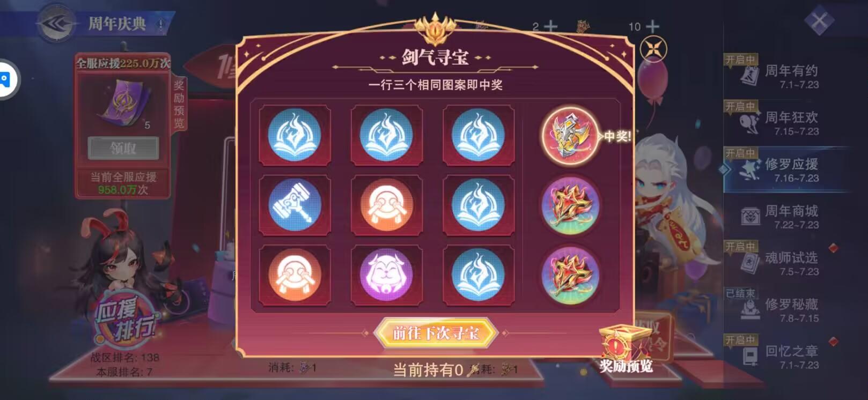Click the back arrow beside 周年庆典
The height and width of the screenshot is (400, 868).
(57, 23)
